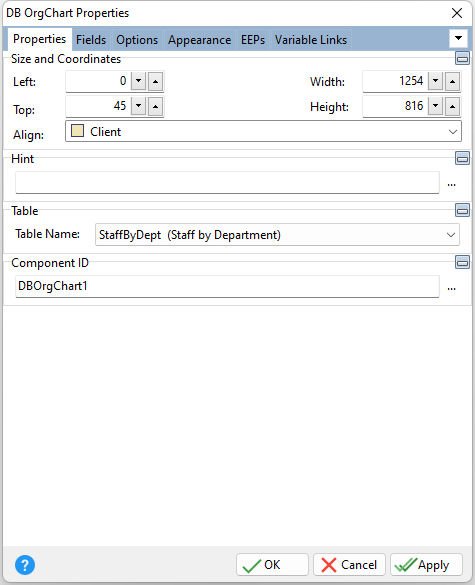This screenshot has width=475, height=585.
Task: Open the Component ID ellipsis button
Action: point(451,288)
